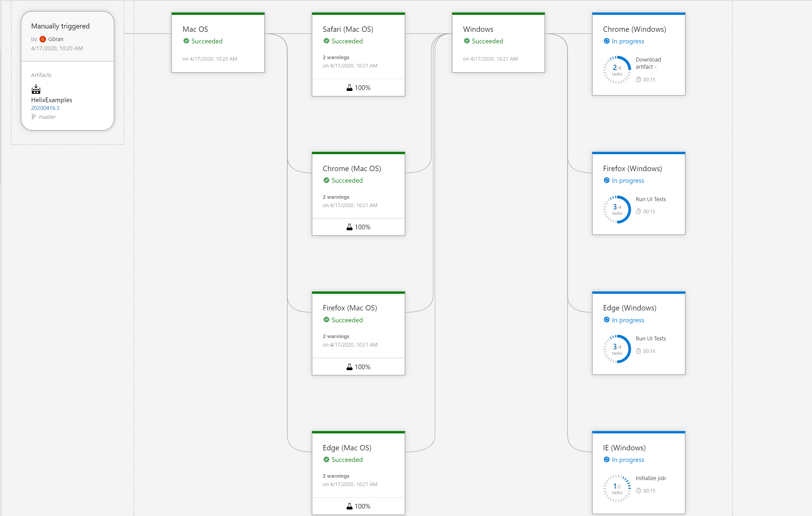Click the Windows stage Succeeded check icon
Screen dimensions: 812x516
click(x=467, y=41)
